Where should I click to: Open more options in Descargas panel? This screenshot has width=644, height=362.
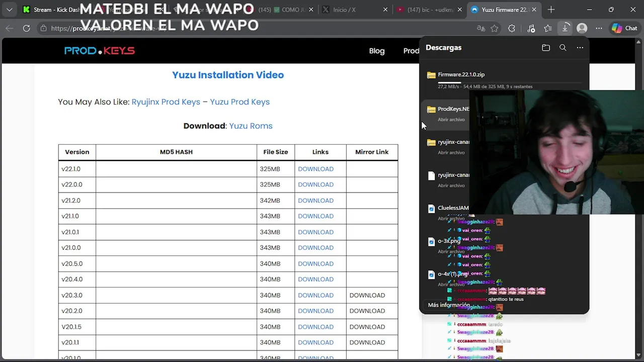(x=580, y=48)
